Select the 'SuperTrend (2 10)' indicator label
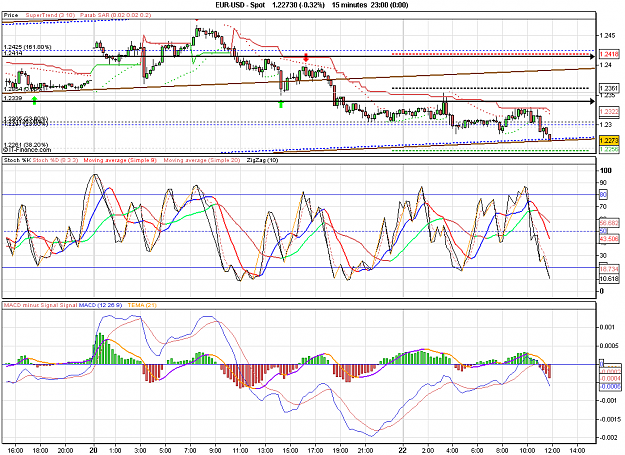The height and width of the screenshot is (455, 625). click(50, 15)
